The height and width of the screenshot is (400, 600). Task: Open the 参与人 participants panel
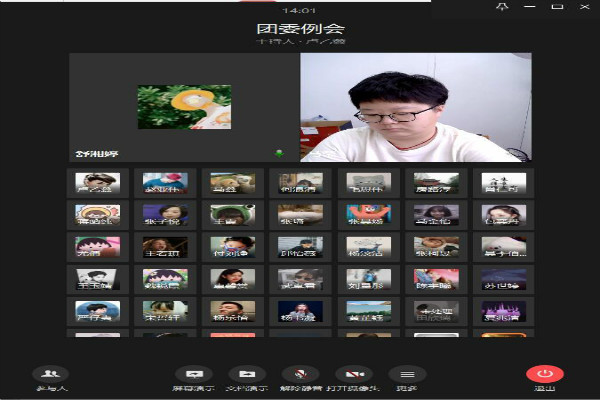[x=51, y=376]
